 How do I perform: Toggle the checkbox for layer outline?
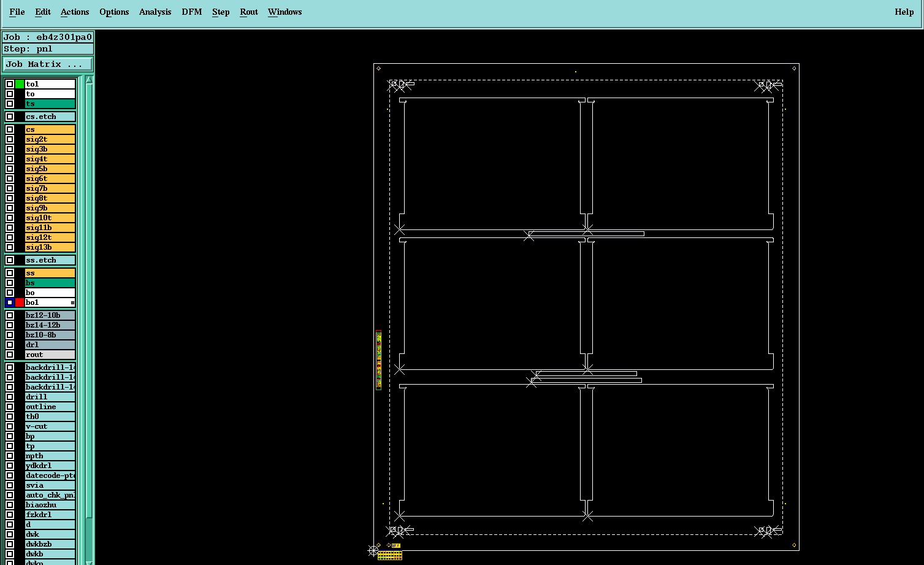(x=10, y=407)
